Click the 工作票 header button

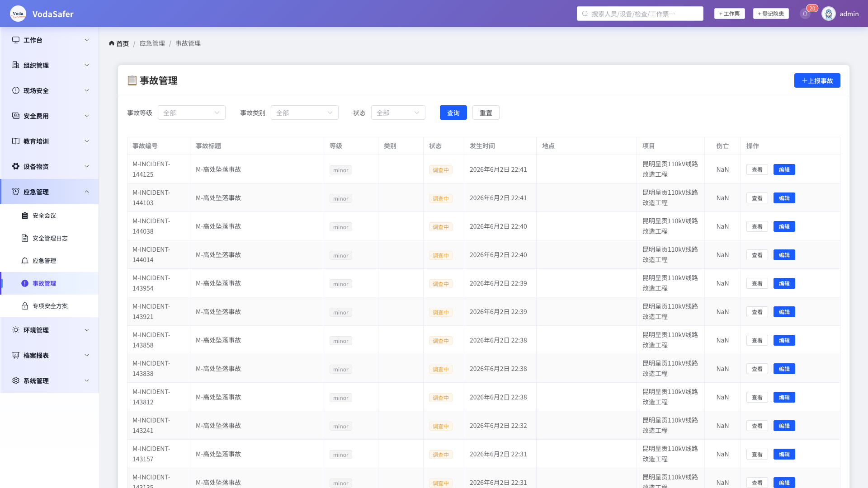(730, 14)
